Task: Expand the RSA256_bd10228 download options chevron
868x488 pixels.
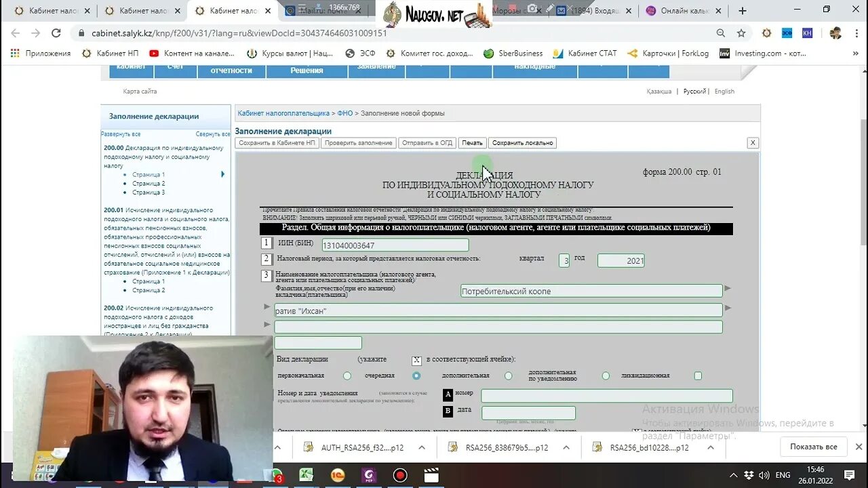Action: pyautogui.click(x=711, y=447)
